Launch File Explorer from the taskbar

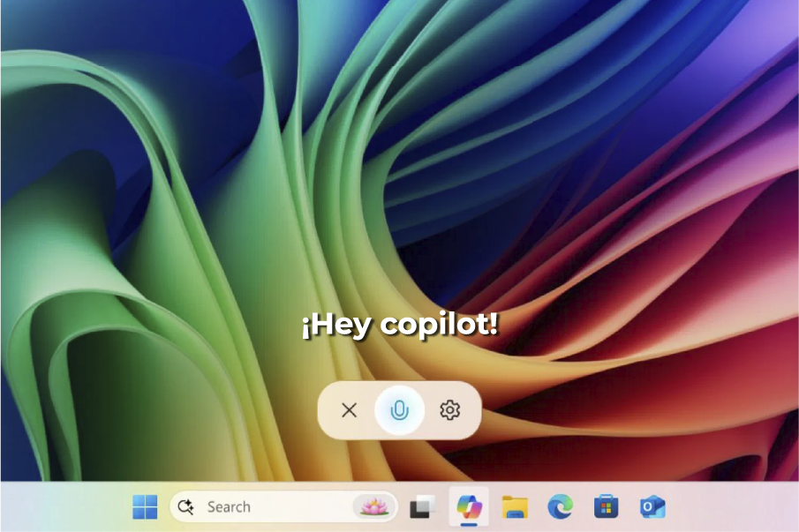(x=515, y=507)
